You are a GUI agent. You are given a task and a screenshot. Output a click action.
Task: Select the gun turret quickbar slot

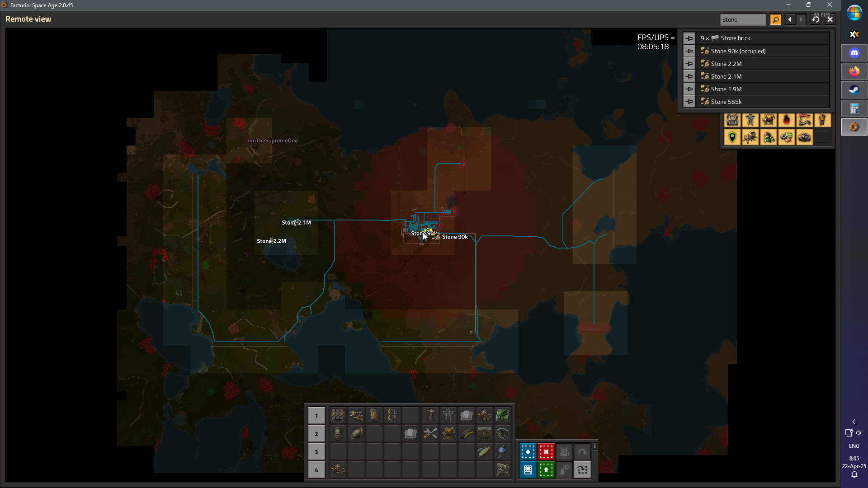pos(448,434)
